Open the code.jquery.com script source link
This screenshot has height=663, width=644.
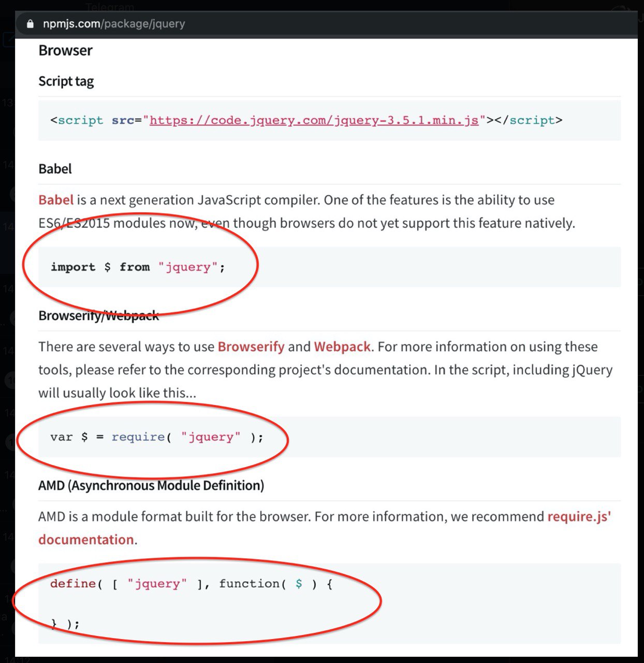(314, 120)
